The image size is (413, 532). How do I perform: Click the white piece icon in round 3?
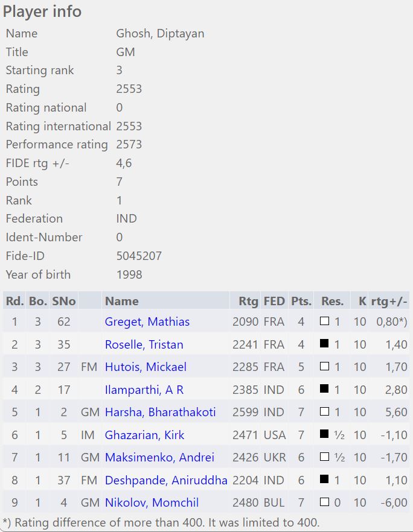coord(324,366)
